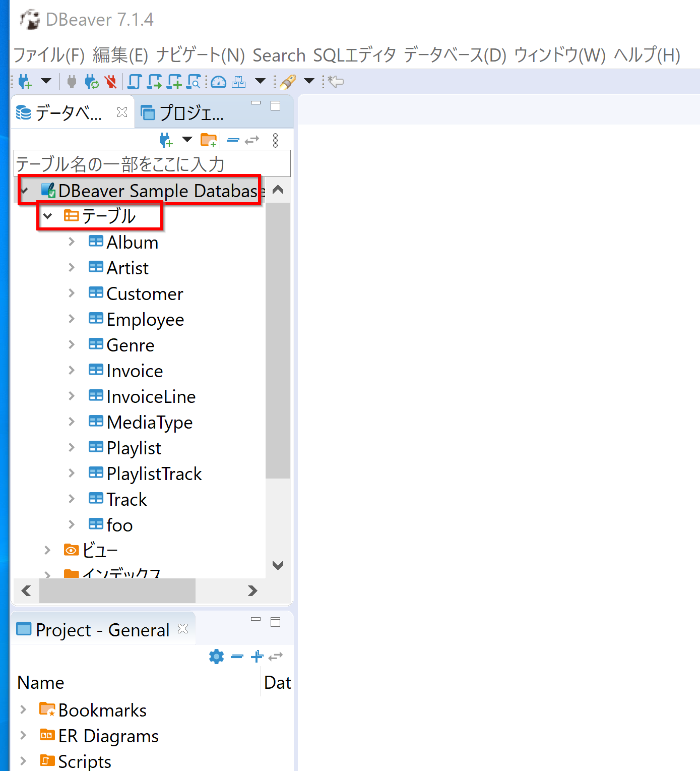This screenshot has width=700, height=771.
Task: Open the dropdown arrow beside the pen icon
Action: [x=309, y=81]
